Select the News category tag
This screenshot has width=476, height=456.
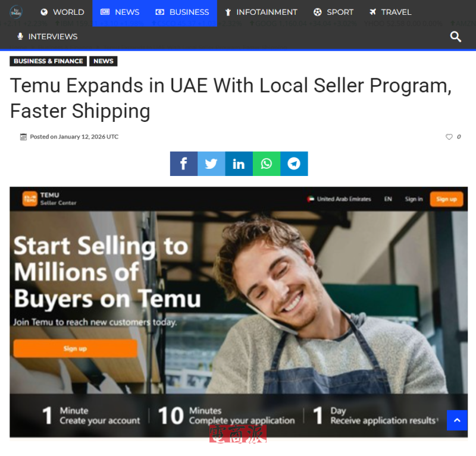click(104, 61)
